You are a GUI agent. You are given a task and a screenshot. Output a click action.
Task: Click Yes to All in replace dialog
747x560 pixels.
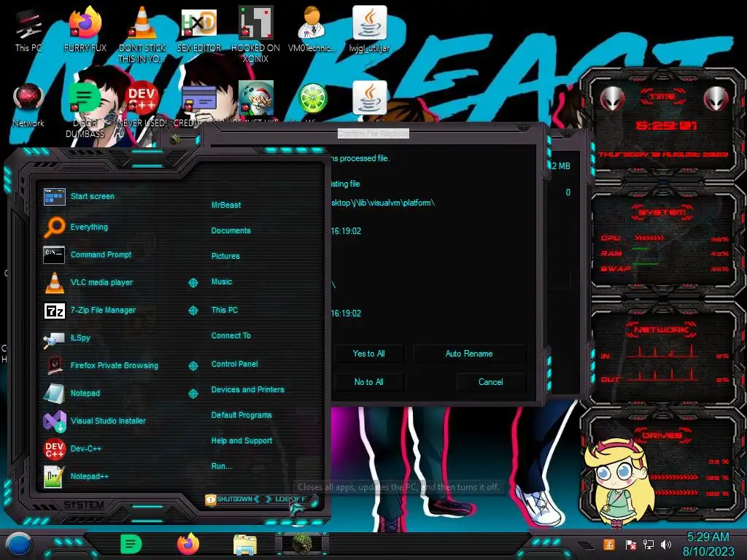(x=368, y=354)
